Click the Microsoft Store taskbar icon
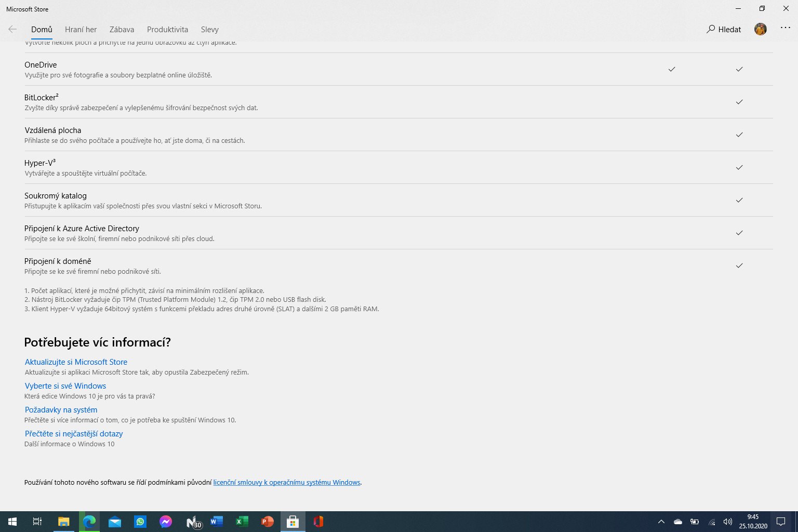The width and height of the screenshot is (798, 532). 293,522
